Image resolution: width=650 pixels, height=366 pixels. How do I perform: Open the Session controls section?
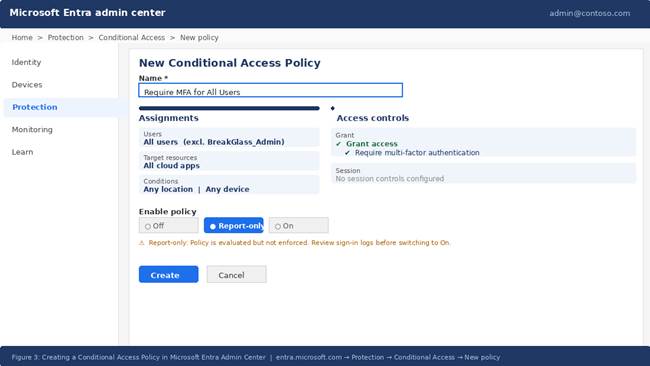483,174
